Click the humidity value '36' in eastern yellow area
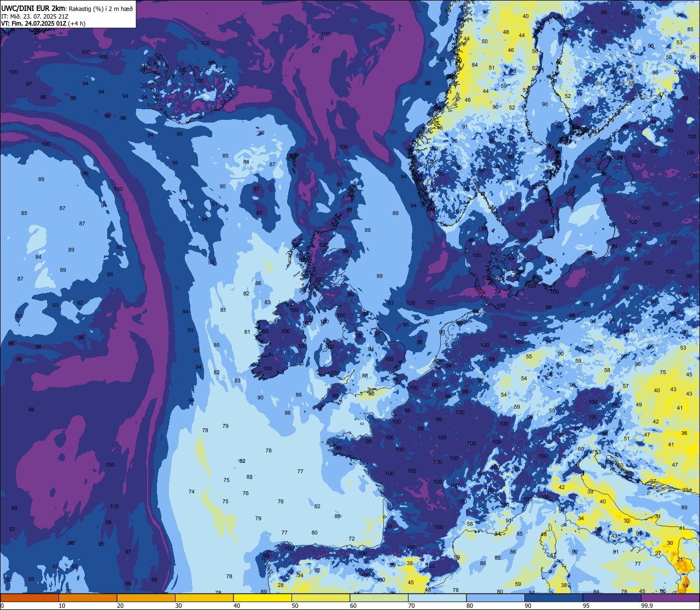Screen dimensions: 700x610 (x=684, y=433)
